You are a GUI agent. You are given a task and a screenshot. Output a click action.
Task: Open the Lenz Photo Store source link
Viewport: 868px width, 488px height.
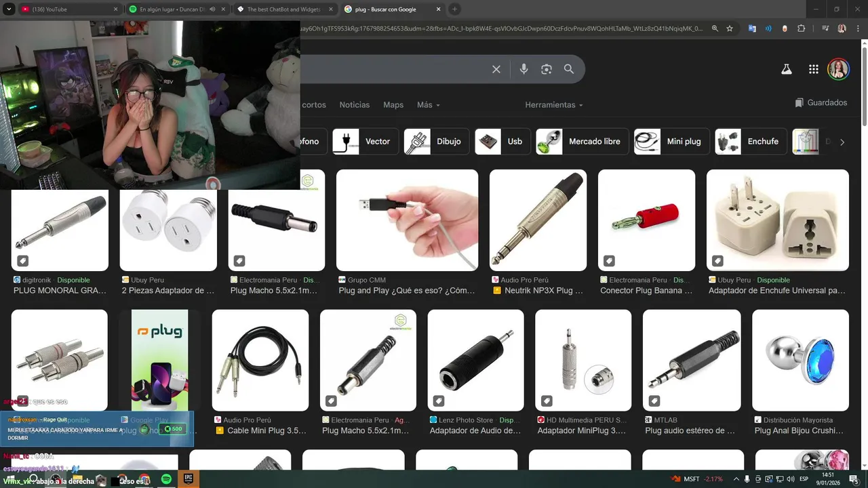click(x=461, y=420)
